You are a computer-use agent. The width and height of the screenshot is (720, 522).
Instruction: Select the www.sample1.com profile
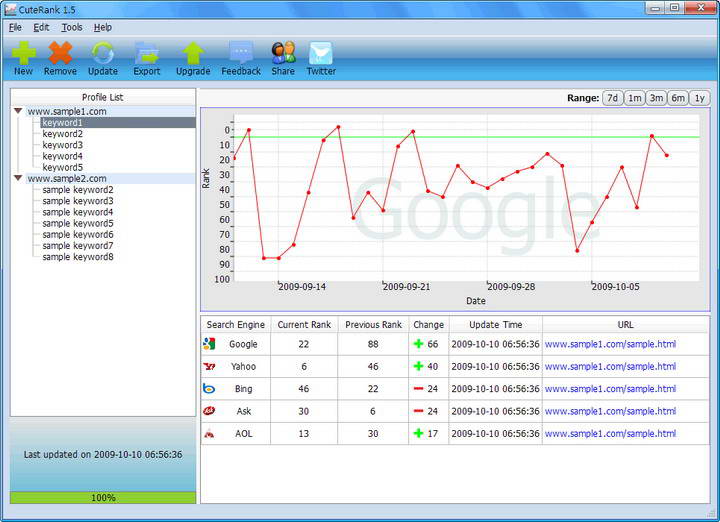click(67, 111)
